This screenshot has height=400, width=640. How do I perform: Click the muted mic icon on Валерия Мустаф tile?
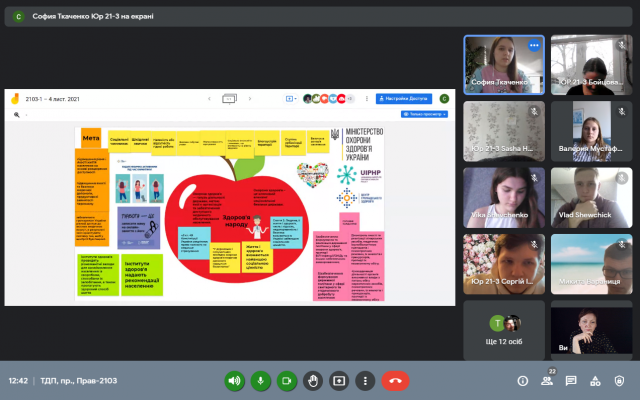[622, 111]
